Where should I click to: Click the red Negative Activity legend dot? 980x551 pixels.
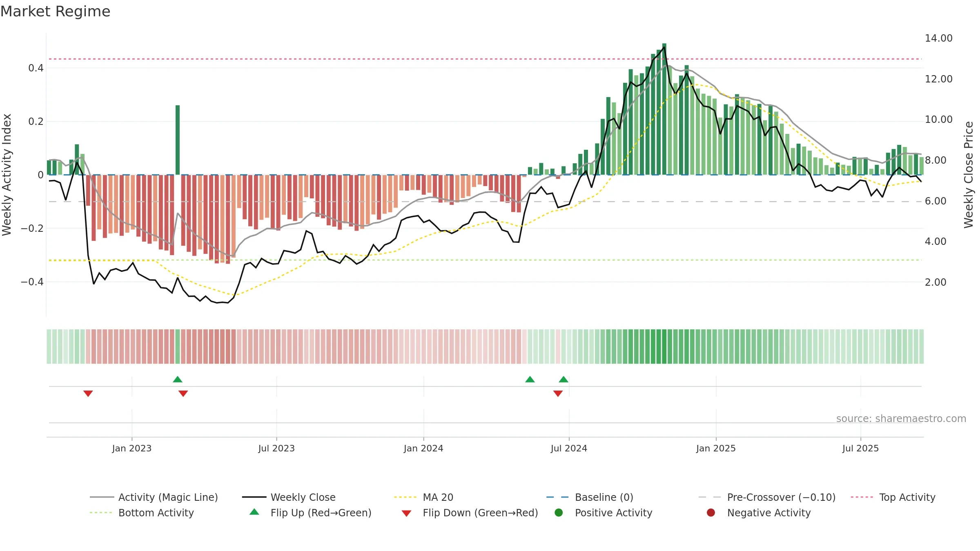tap(711, 512)
